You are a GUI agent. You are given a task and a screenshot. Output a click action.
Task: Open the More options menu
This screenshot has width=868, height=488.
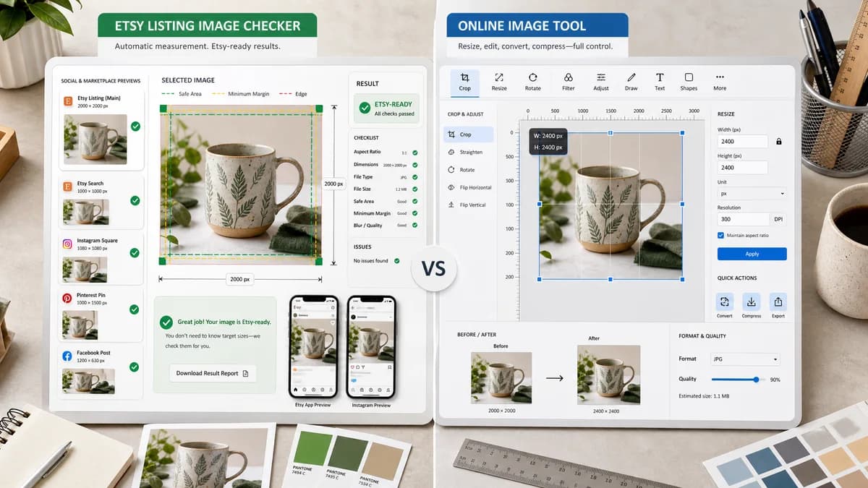(x=720, y=82)
